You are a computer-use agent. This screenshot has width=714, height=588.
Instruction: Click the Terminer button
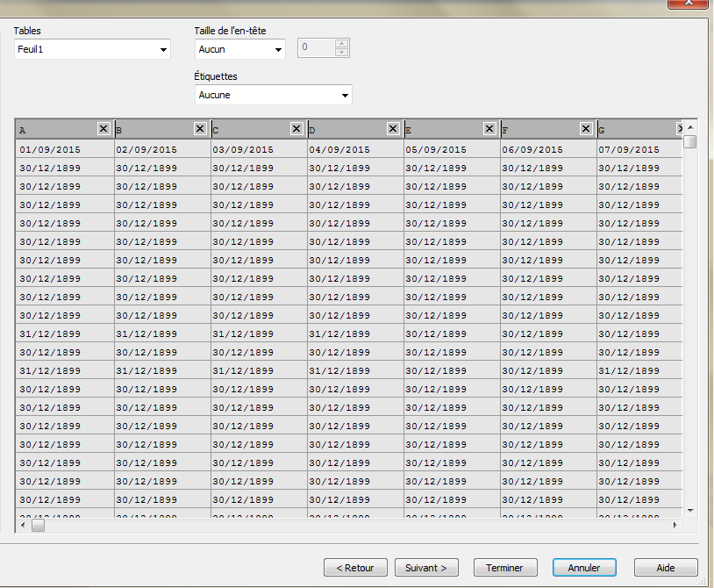[505, 568]
